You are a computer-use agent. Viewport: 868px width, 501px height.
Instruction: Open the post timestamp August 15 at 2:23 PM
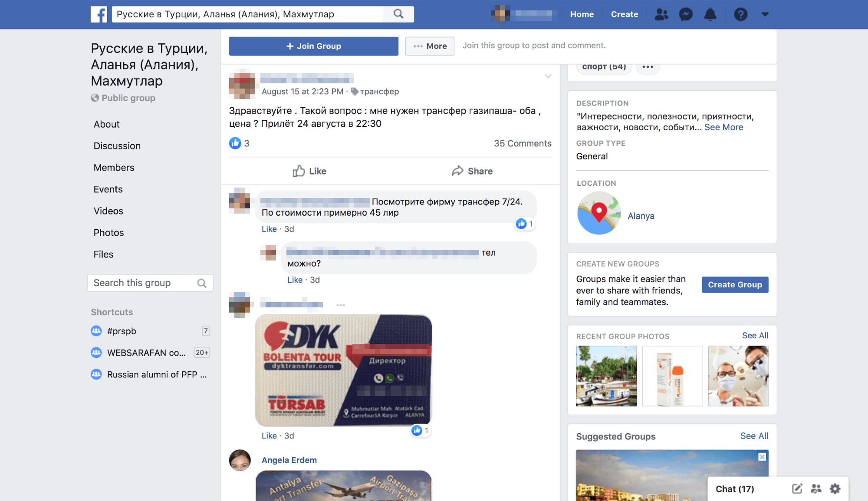(x=302, y=92)
